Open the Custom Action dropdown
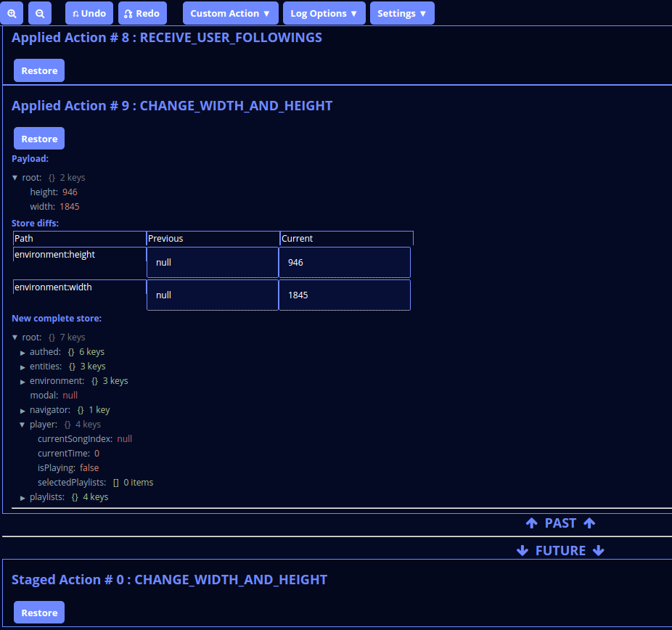Image resolution: width=672 pixels, height=630 pixels. pos(230,12)
